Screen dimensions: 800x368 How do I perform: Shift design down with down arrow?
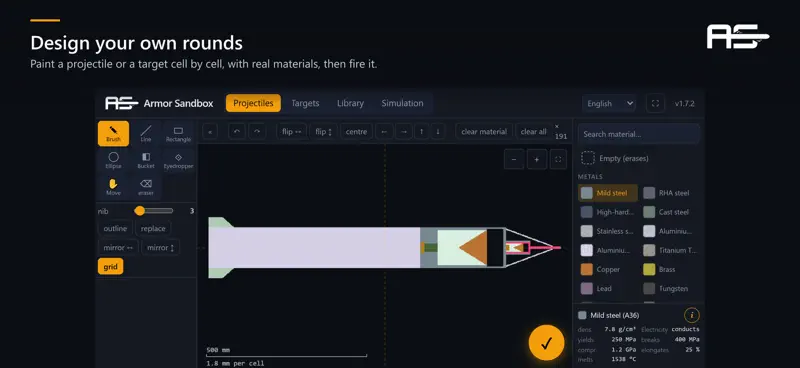tap(437, 132)
